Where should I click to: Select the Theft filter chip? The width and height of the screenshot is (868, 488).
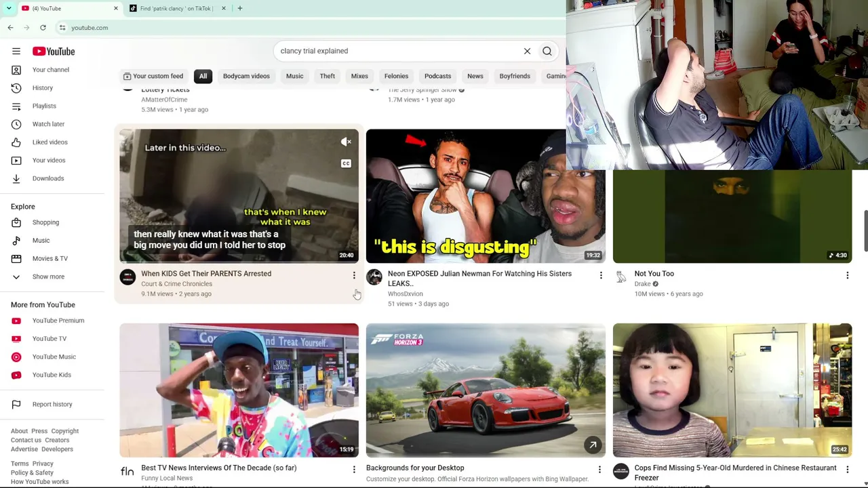(x=327, y=76)
